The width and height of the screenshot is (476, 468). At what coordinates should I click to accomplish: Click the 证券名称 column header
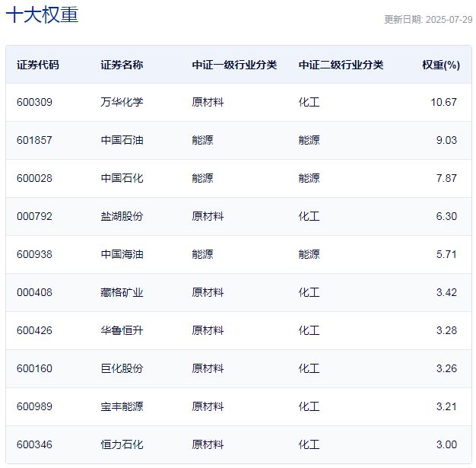[x=122, y=65]
